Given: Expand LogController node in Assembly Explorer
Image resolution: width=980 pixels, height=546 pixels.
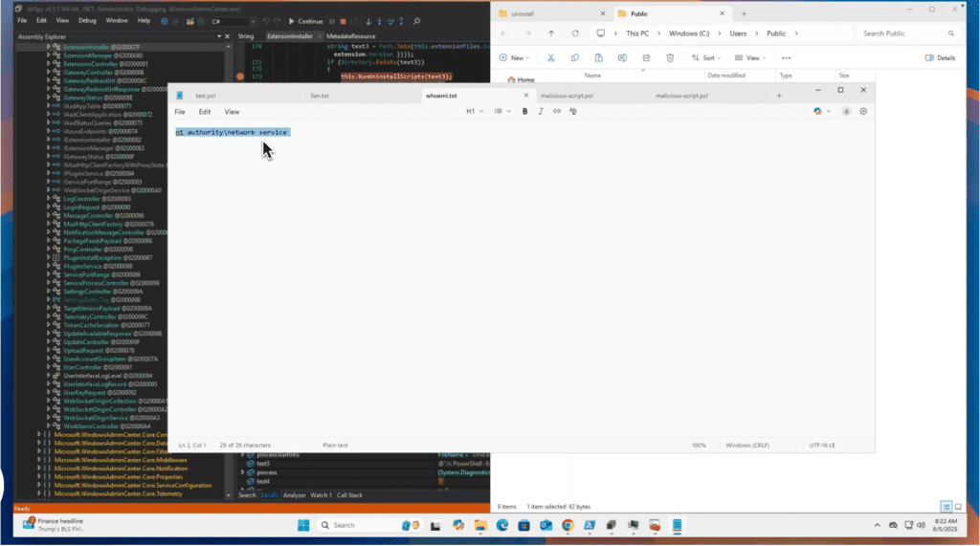Looking at the screenshot, I should click(48, 199).
